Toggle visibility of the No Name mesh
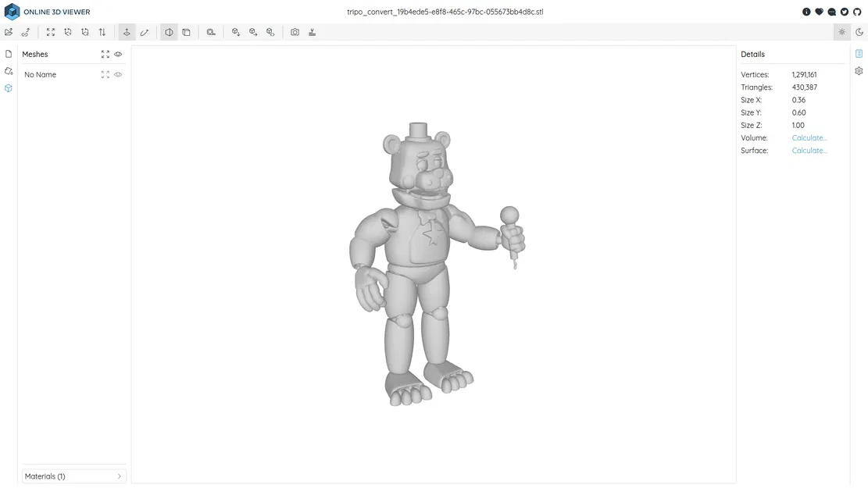 pyautogui.click(x=117, y=74)
